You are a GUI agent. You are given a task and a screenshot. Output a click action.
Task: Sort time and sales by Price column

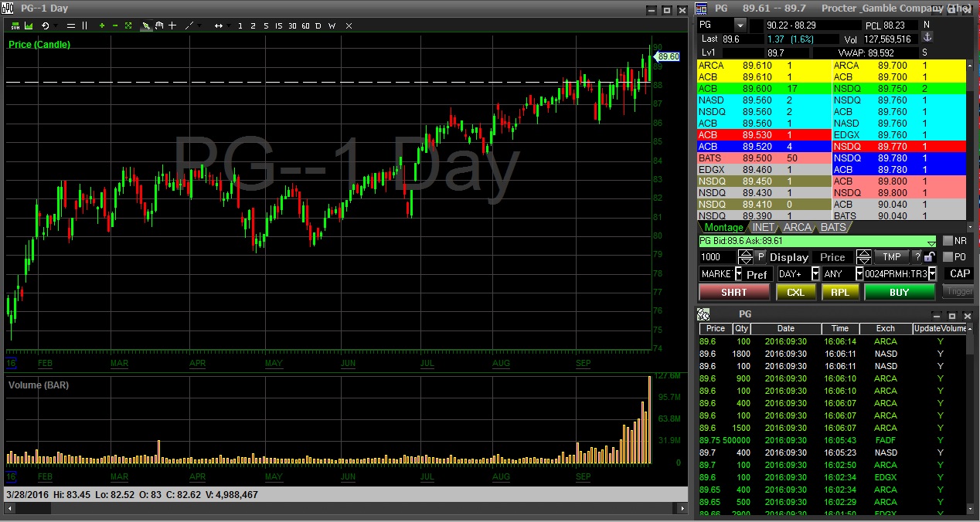(716, 329)
